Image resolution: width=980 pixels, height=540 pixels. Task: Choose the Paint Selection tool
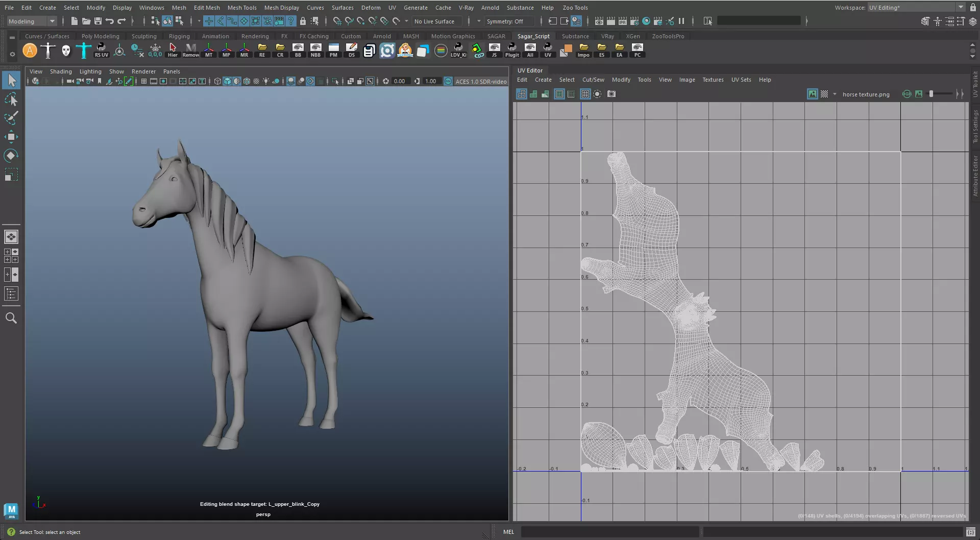click(11, 118)
